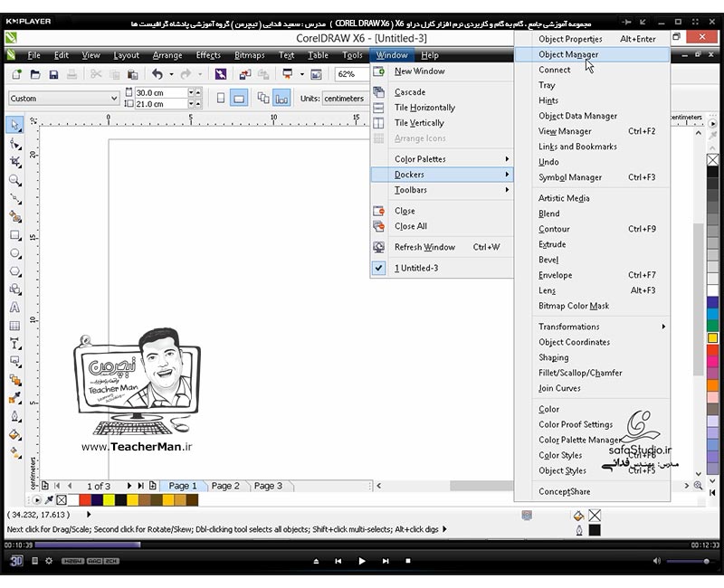Viewport: 724px width, 588px height.
Task: Click the KMPlayer volume speaker icon
Action: pos(657,561)
